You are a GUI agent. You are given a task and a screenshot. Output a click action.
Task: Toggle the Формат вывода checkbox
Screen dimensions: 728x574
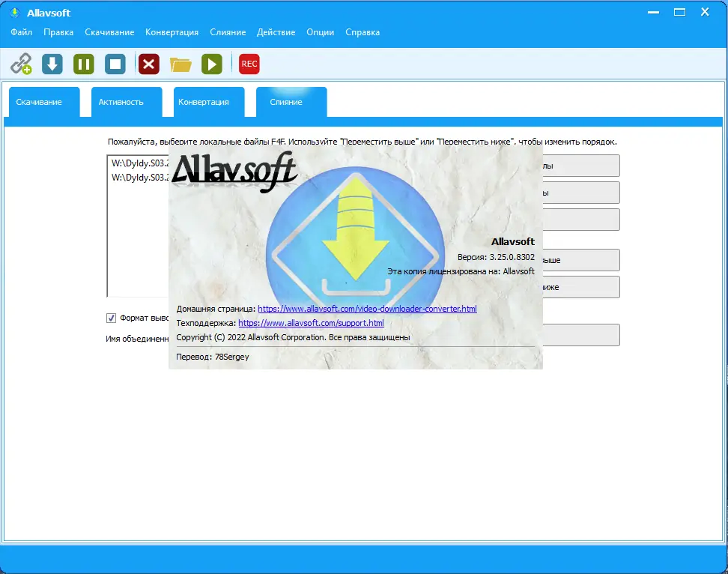[111, 317]
